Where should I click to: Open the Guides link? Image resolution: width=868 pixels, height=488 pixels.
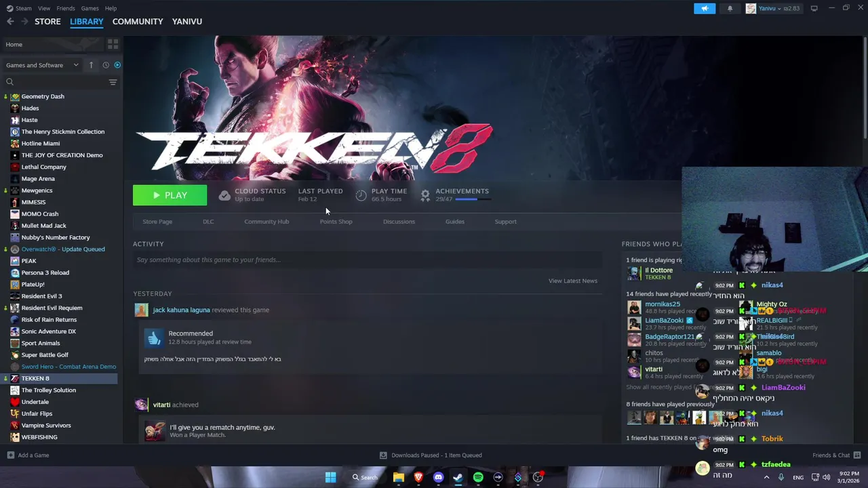(455, 222)
